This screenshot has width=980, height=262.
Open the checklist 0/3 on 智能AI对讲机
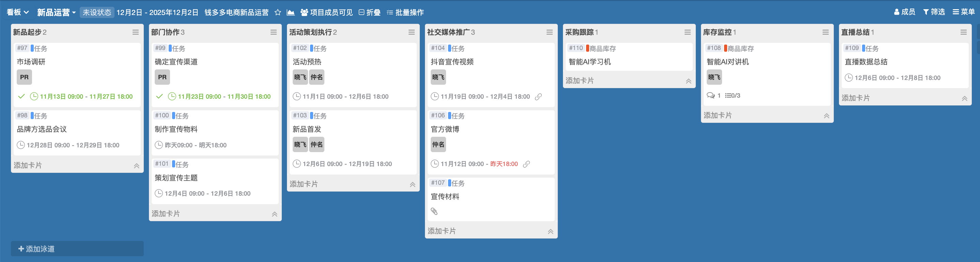point(732,96)
